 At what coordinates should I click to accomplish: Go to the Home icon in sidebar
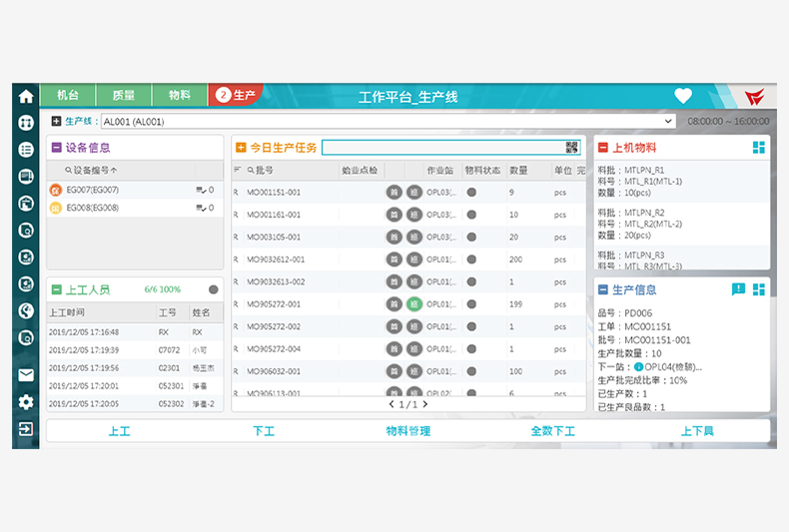pyautogui.click(x=26, y=97)
